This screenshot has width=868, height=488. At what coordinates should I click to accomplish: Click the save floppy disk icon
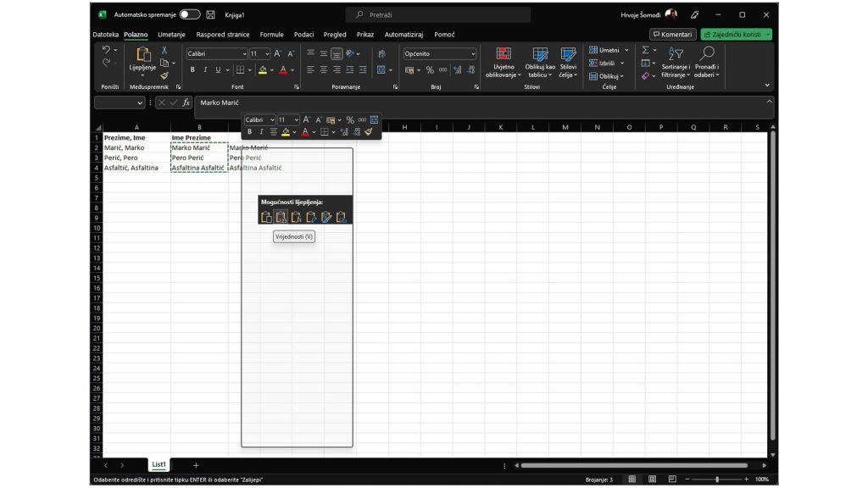tap(210, 14)
